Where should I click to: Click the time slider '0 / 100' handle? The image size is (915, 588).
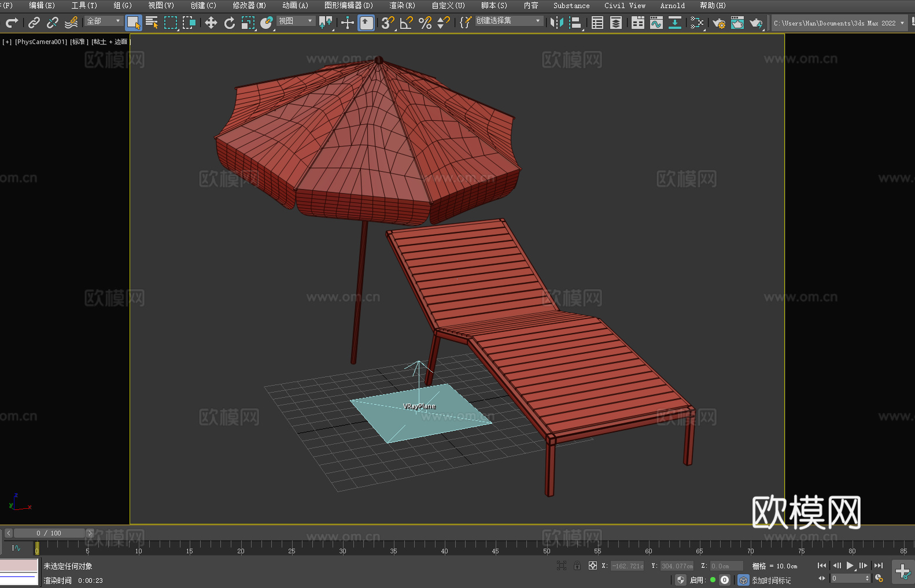click(x=49, y=533)
